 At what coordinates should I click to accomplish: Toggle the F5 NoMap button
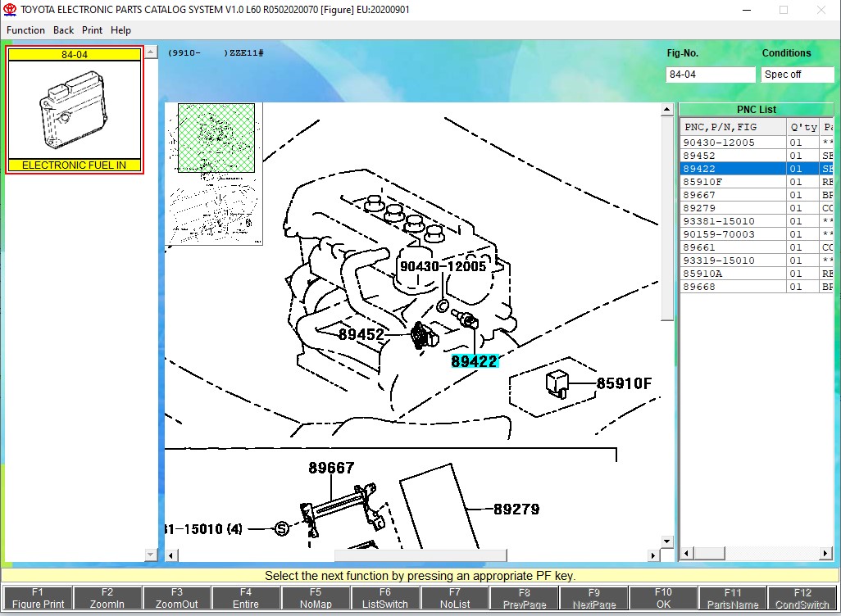pyautogui.click(x=316, y=598)
